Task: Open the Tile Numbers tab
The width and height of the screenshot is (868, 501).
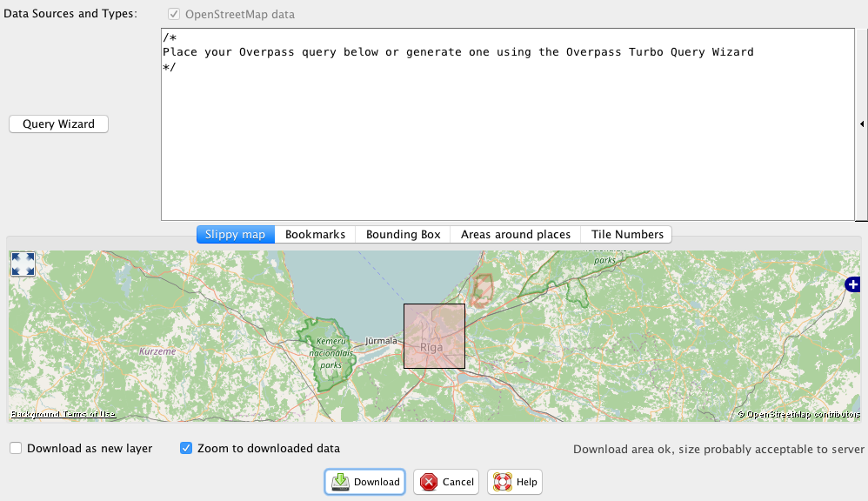Action: [x=626, y=235]
